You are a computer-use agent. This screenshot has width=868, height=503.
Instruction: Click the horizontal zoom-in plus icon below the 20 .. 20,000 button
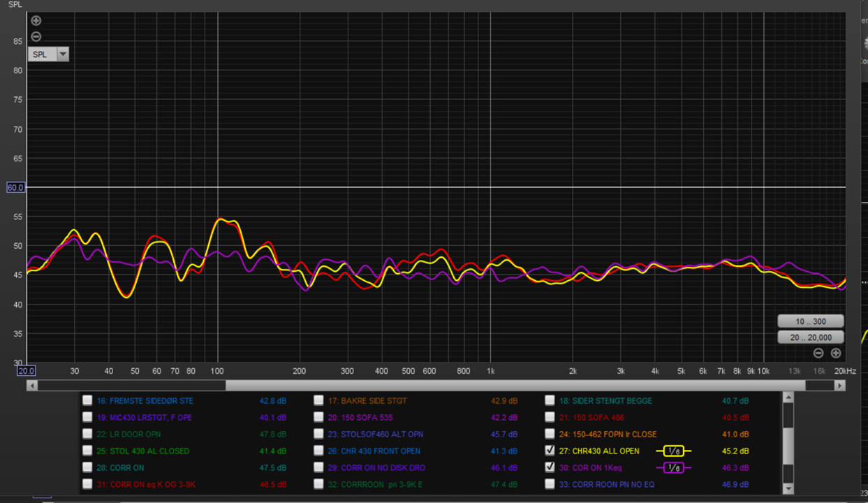click(x=835, y=353)
